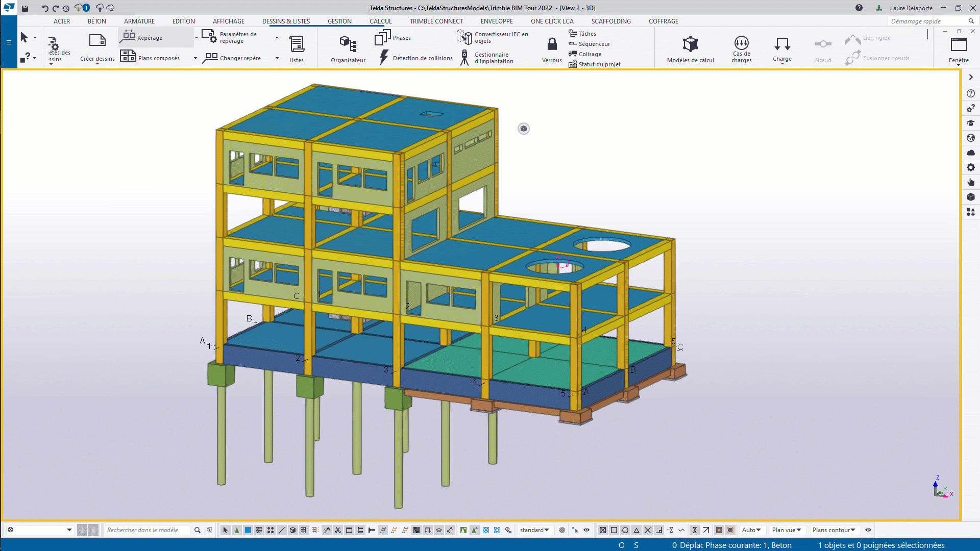Click in the Rechercher dans le modèle field
This screenshot has width=980, height=551.
[x=147, y=530]
